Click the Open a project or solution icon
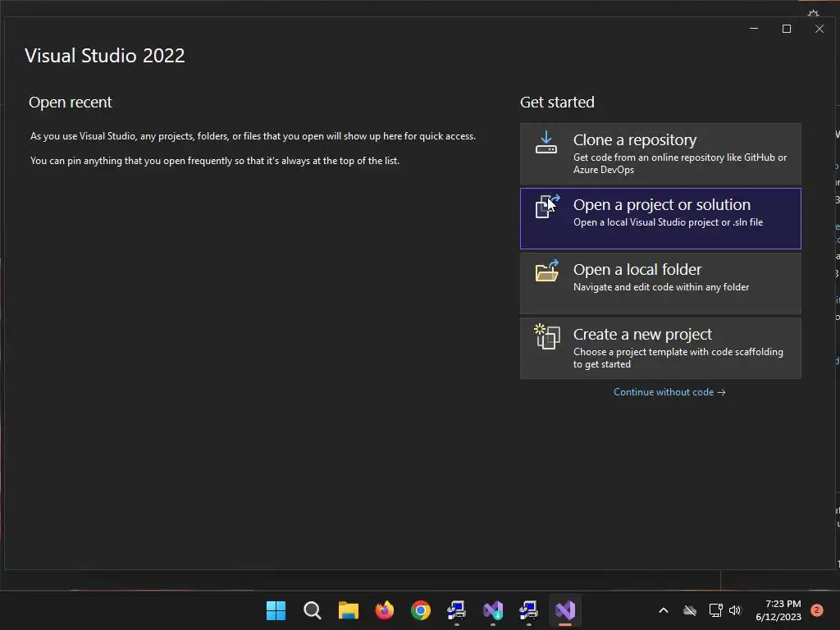 tap(547, 207)
